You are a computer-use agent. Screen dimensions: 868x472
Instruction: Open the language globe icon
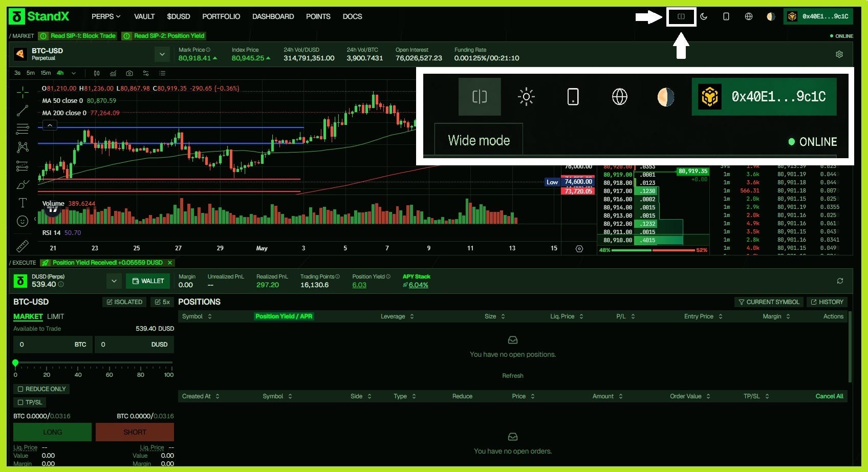[748, 16]
